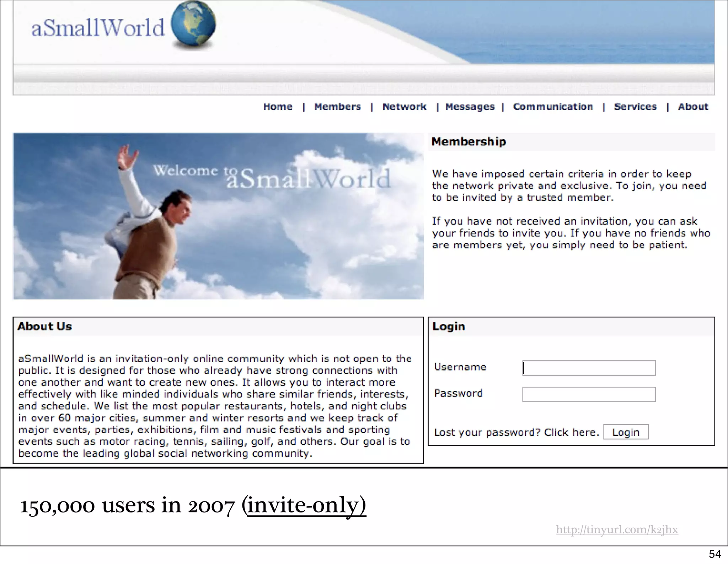Click the aSmallWorld logo text
This screenshot has width=728, height=564.
pyautogui.click(x=98, y=28)
